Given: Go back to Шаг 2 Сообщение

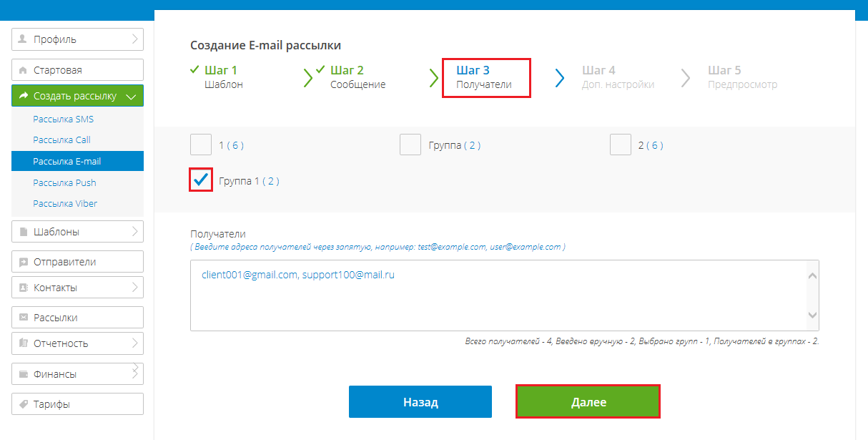Looking at the screenshot, I should pyautogui.click(x=357, y=77).
